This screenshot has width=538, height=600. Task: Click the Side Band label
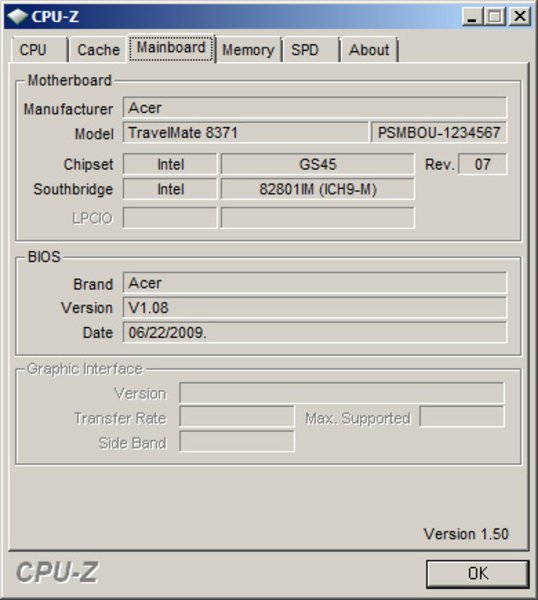click(x=132, y=443)
